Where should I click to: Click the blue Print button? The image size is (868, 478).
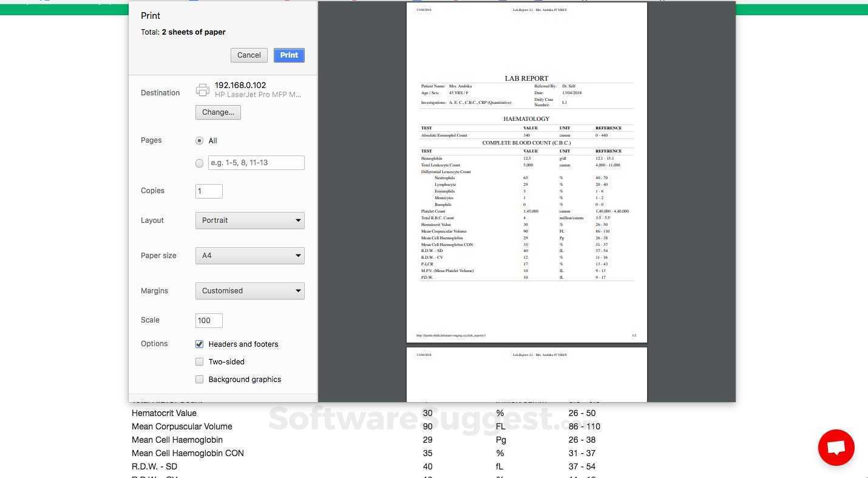point(289,55)
